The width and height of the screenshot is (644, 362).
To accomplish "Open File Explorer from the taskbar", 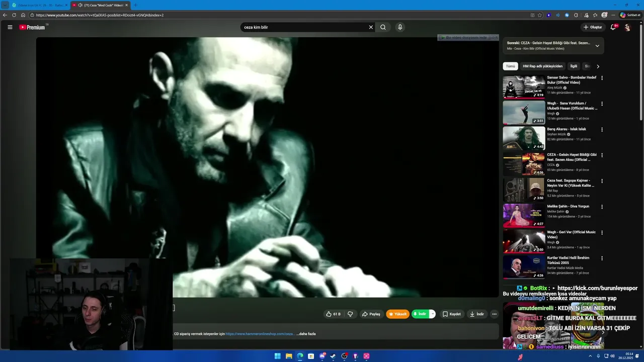I will coord(289,356).
